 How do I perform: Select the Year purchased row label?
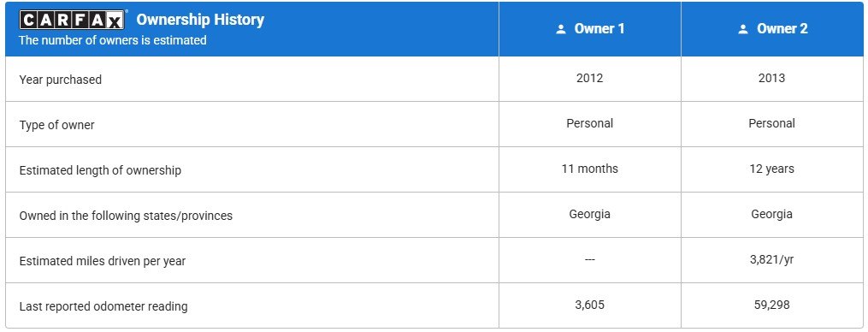pyautogui.click(x=61, y=80)
